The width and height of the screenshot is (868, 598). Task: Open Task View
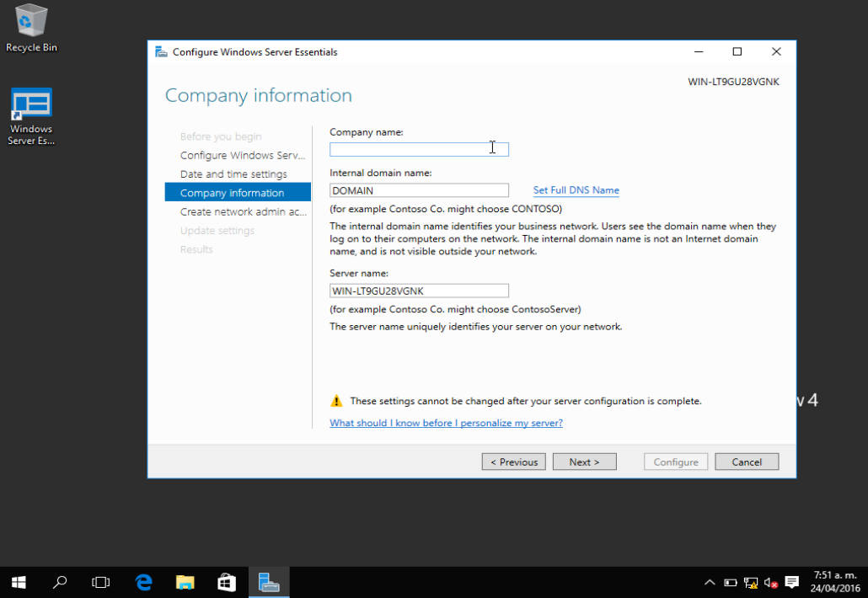101,581
